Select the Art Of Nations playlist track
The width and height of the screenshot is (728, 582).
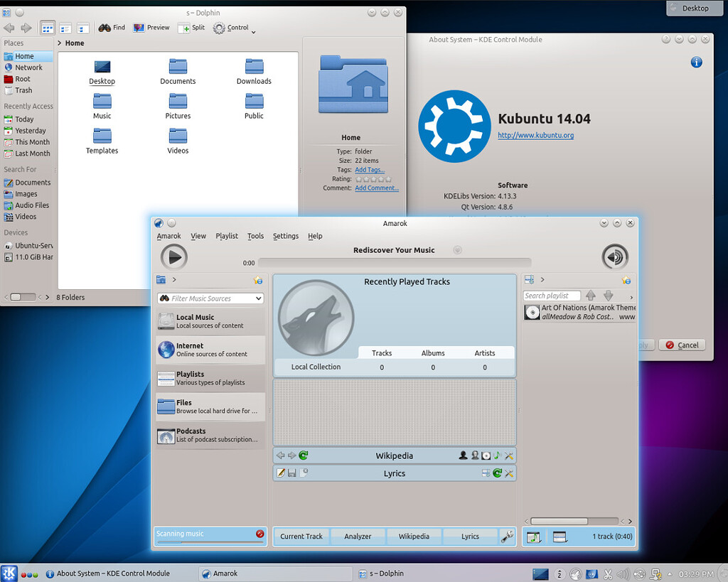tap(579, 313)
